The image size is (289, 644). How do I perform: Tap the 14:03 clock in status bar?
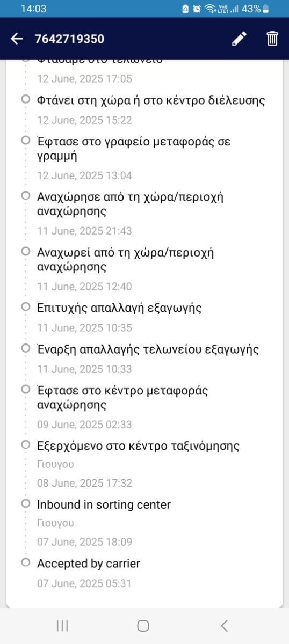(x=33, y=9)
